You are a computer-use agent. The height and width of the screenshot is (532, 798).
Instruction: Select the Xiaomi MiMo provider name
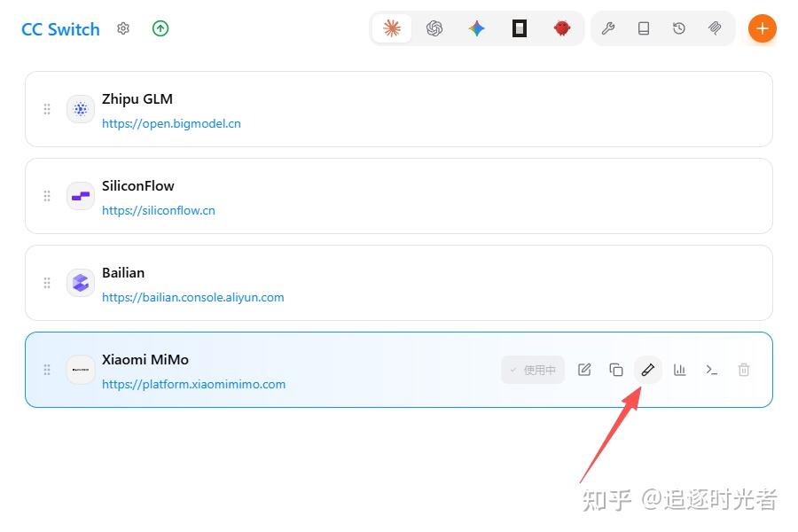145,360
